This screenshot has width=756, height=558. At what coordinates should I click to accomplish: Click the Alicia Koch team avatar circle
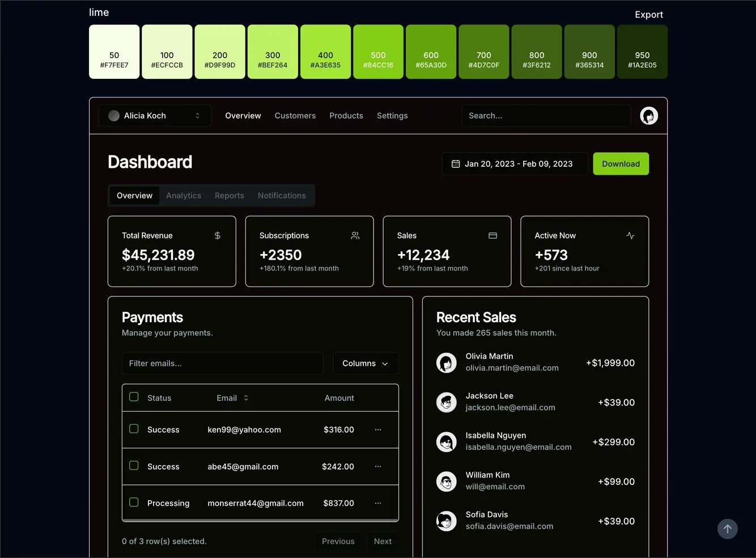pyautogui.click(x=114, y=116)
